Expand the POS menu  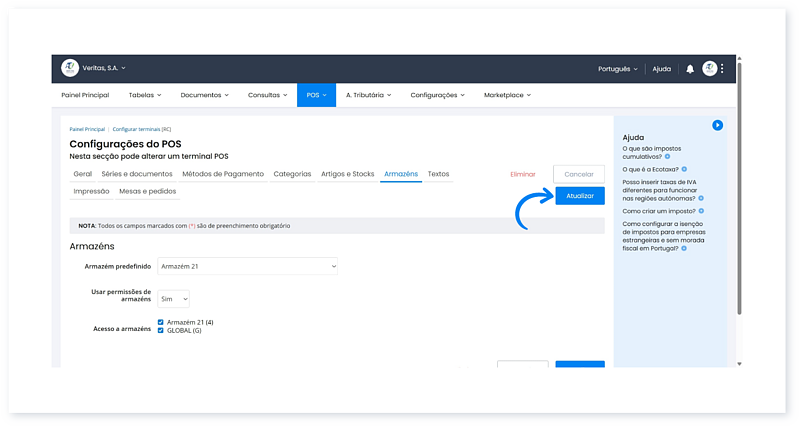316,95
